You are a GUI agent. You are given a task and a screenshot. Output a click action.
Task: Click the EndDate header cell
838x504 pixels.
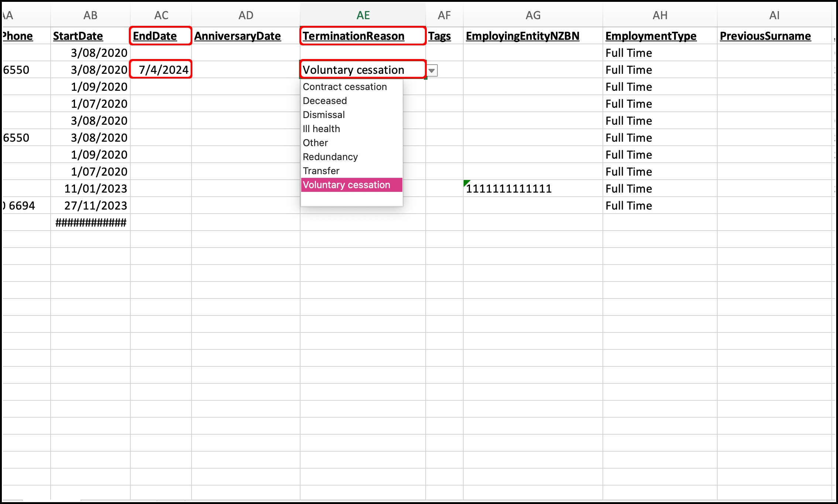coord(160,36)
